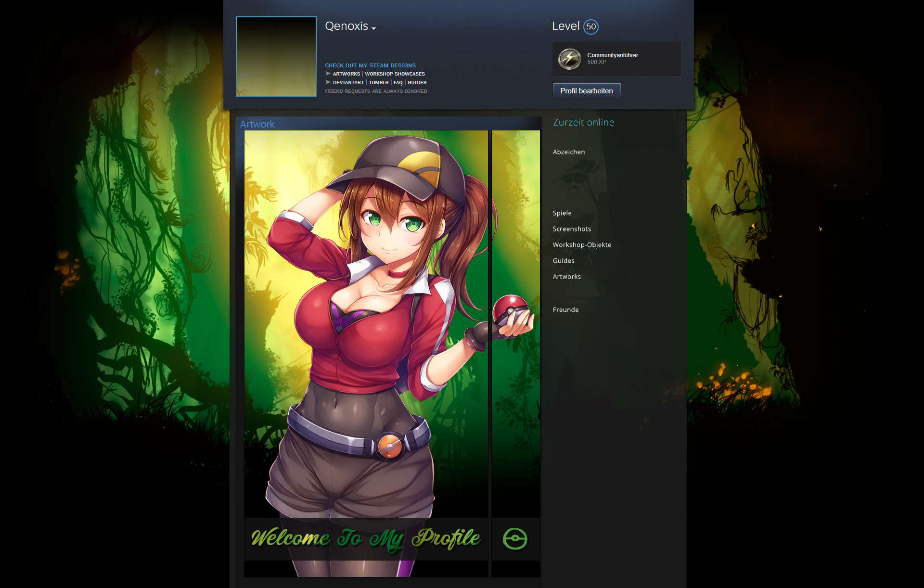This screenshot has height=588, width=924.
Task: Click the Communityanführer lightning badge icon
Action: [x=569, y=59]
